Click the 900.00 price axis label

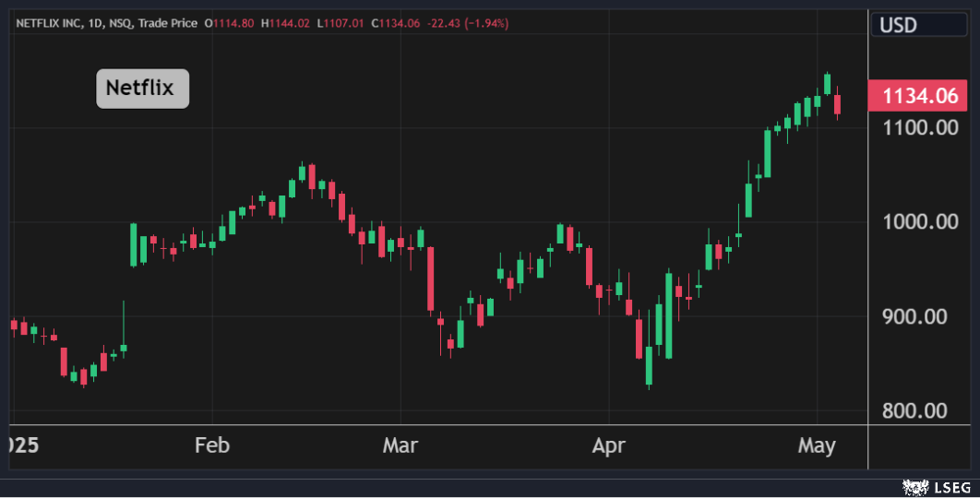[x=924, y=316]
